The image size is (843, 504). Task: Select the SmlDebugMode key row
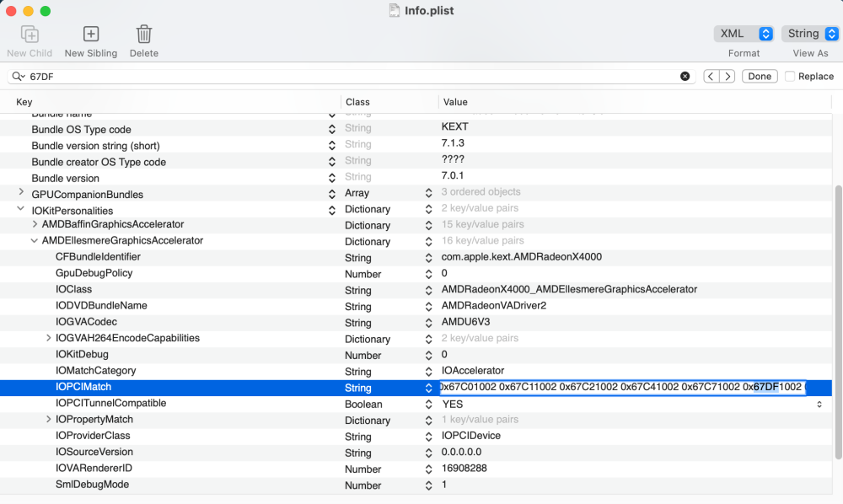tap(92, 485)
